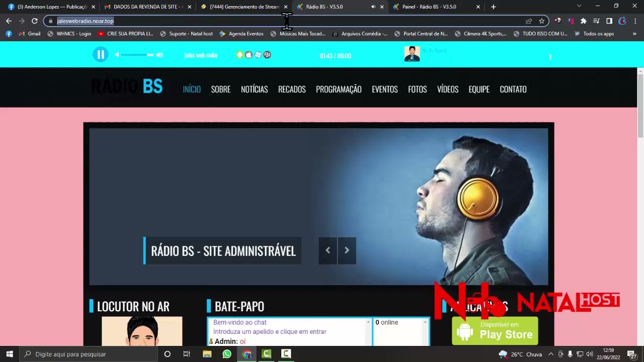Share this page from the address bar
The width and height of the screenshot is (644, 362).
click(x=529, y=21)
